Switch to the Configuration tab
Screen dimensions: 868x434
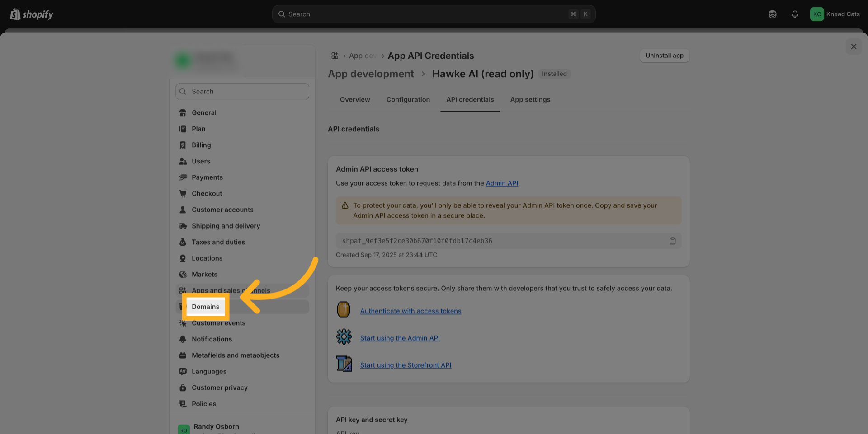click(x=408, y=100)
